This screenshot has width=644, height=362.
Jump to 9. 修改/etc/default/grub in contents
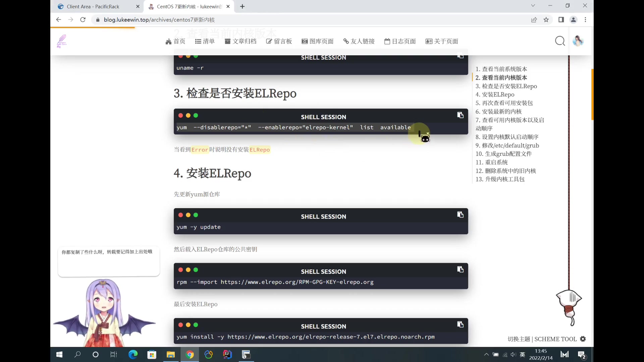(x=507, y=145)
